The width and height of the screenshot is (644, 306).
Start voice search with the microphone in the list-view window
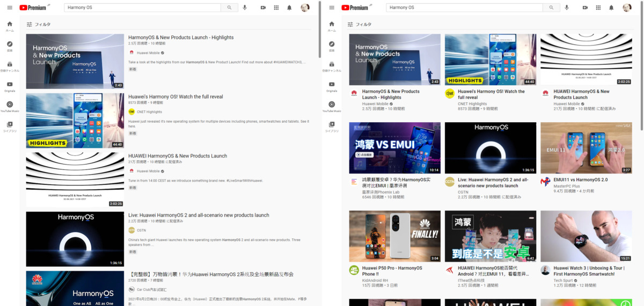click(x=245, y=8)
